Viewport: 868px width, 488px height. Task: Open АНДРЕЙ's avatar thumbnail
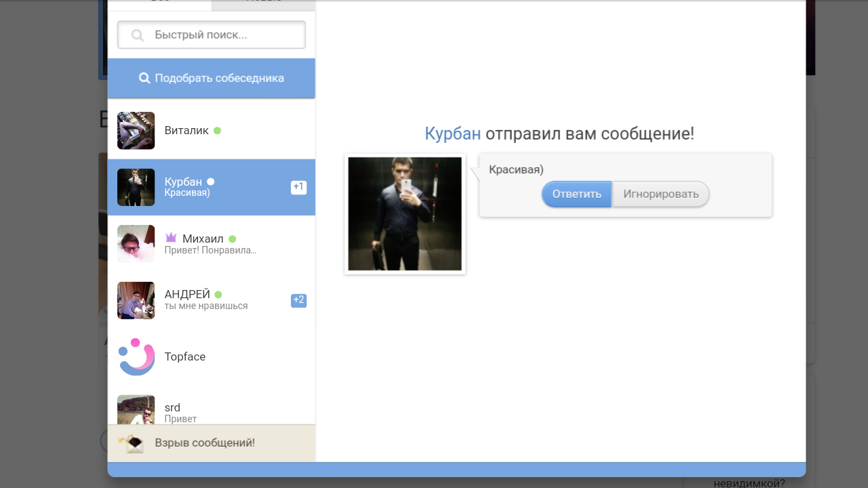[x=136, y=300]
